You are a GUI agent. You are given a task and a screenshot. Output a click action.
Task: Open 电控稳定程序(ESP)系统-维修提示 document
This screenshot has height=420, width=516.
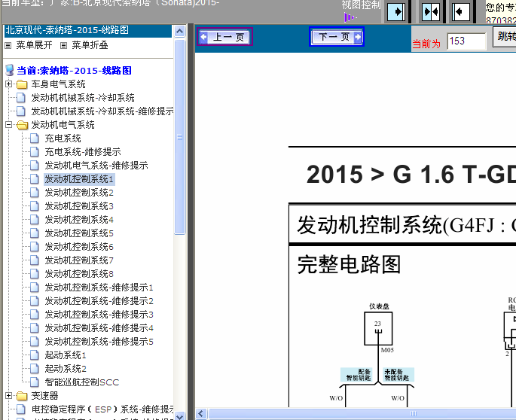click(x=102, y=409)
